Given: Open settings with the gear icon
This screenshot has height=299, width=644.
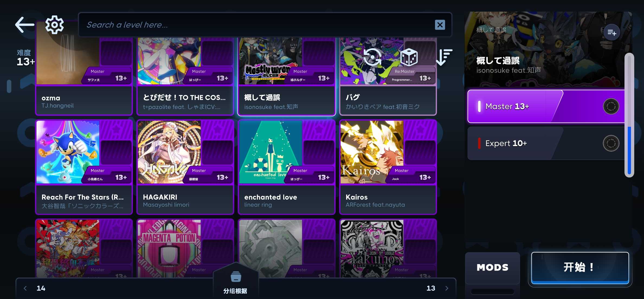Looking at the screenshot, I should [54, 25].
